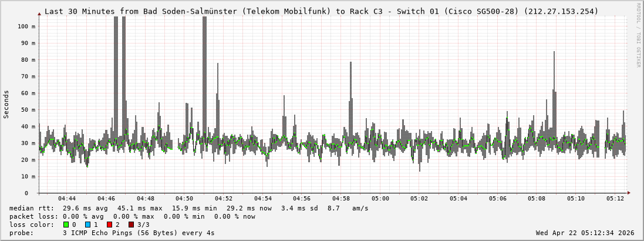
Task: Click the 50 m label on y-axis
Action: coord(28,110)
